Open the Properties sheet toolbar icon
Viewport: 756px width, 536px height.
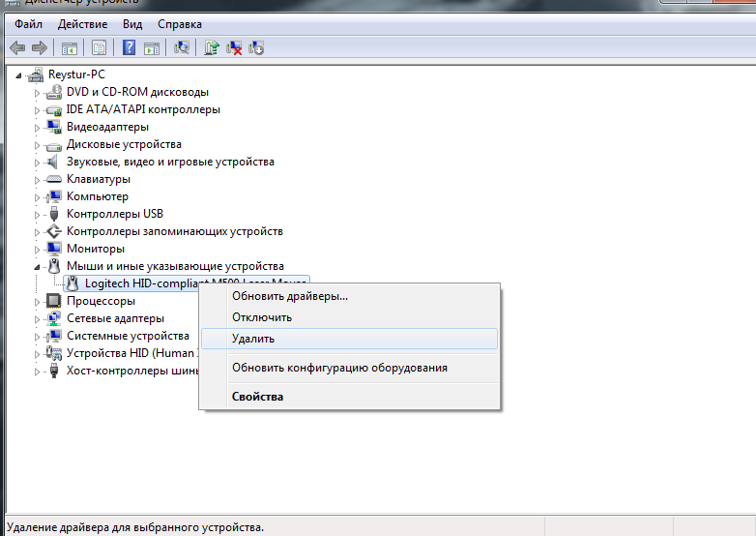point(99,47)
